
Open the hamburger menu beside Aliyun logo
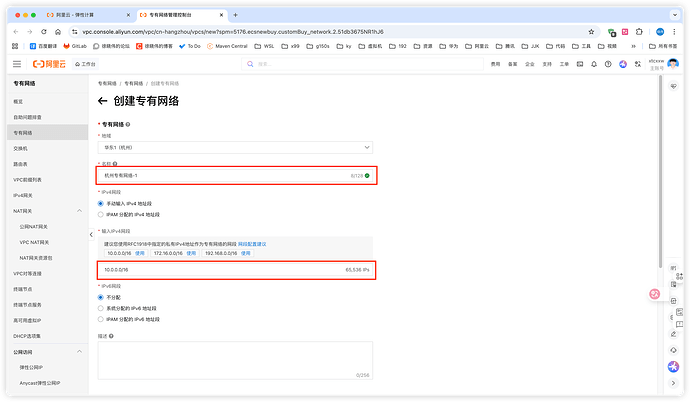[17, 64]
